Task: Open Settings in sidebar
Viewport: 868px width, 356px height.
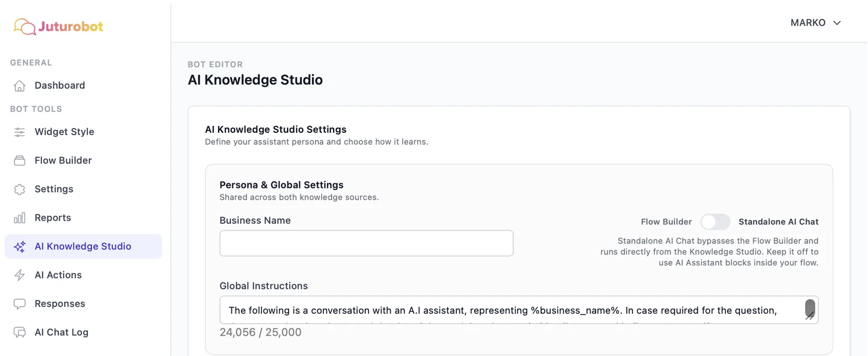Action: (84, 189)
